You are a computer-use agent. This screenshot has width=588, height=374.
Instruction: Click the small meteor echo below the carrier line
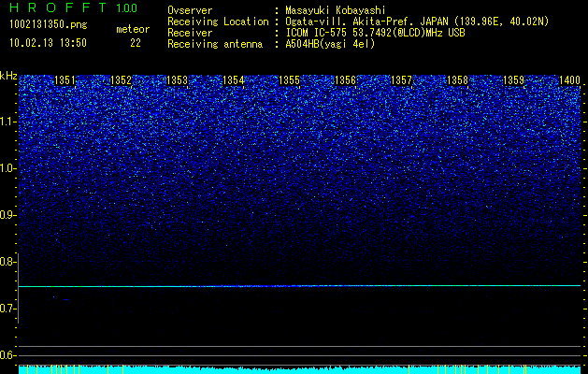(66, 299)
